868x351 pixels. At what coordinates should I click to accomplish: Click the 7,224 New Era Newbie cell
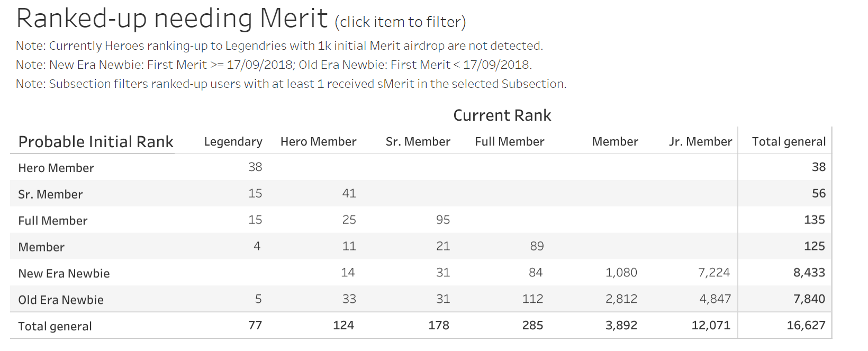pyautogui.click(x=714, y=273)
